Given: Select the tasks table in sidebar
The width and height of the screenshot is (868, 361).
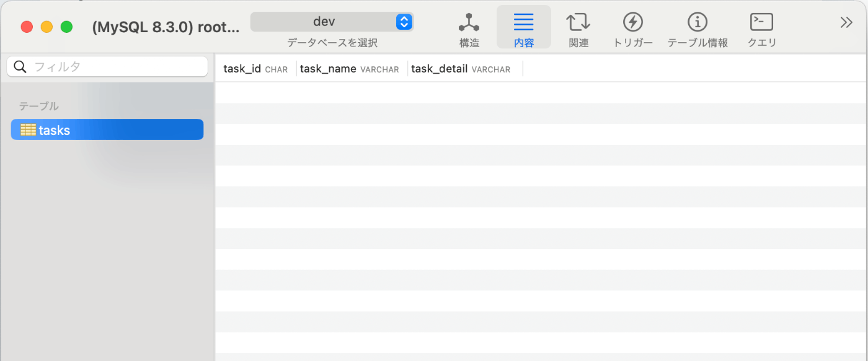Looking at the screenshot, I should tap(107, 129).
